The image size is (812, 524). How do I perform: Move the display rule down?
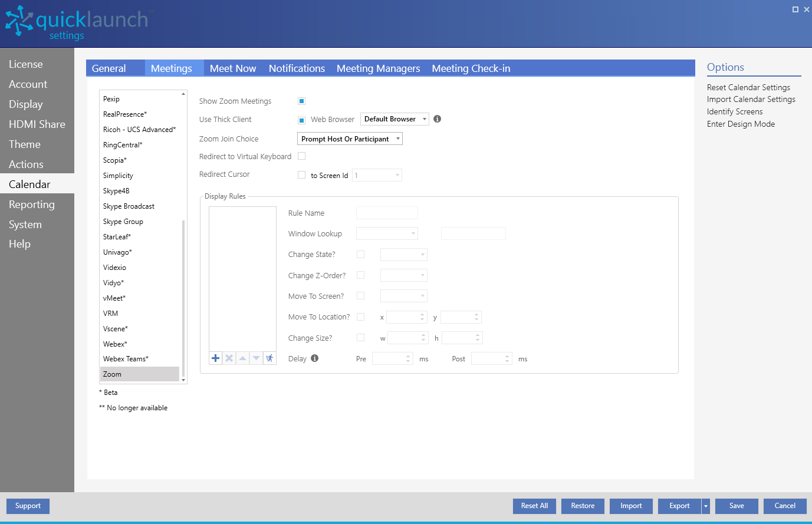click(x=256, y=358)
